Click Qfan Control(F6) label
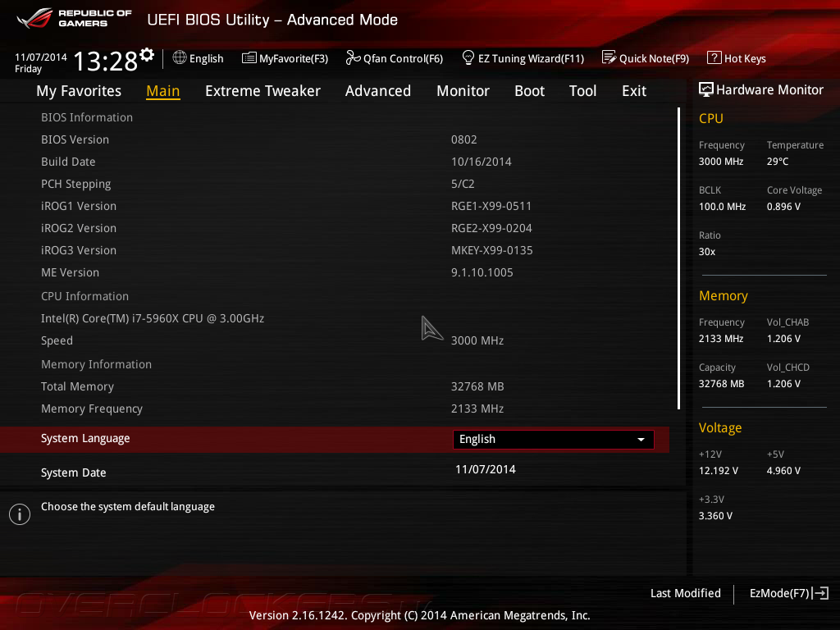The width and height of the screenshot is (840, 630). 403,58
